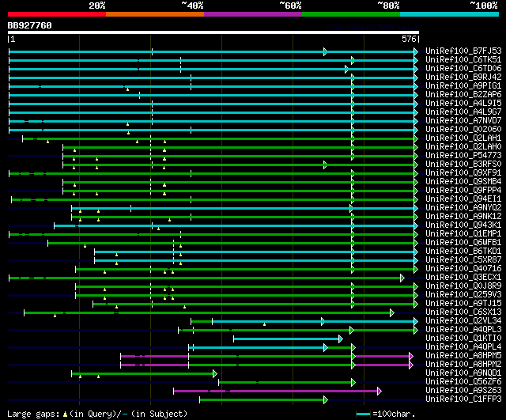Open hit UniRef100_C6TD06
The image size is (506, 420).
(463, 69)
